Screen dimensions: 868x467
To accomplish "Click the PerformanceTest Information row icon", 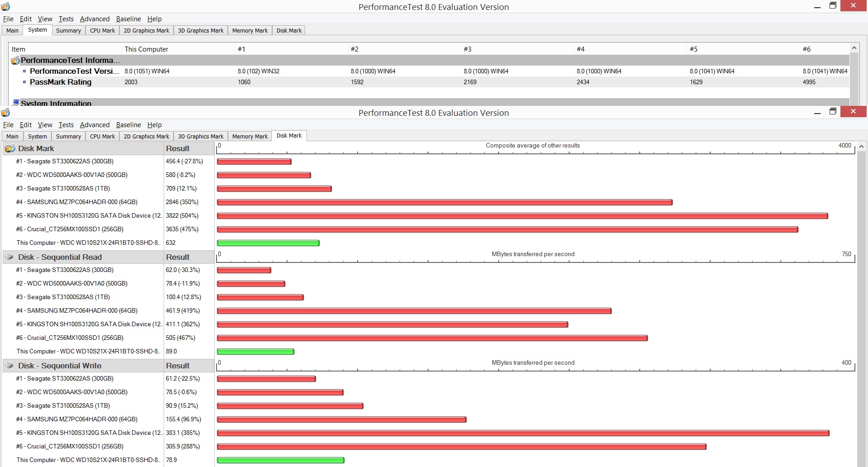I will point(15,60).
